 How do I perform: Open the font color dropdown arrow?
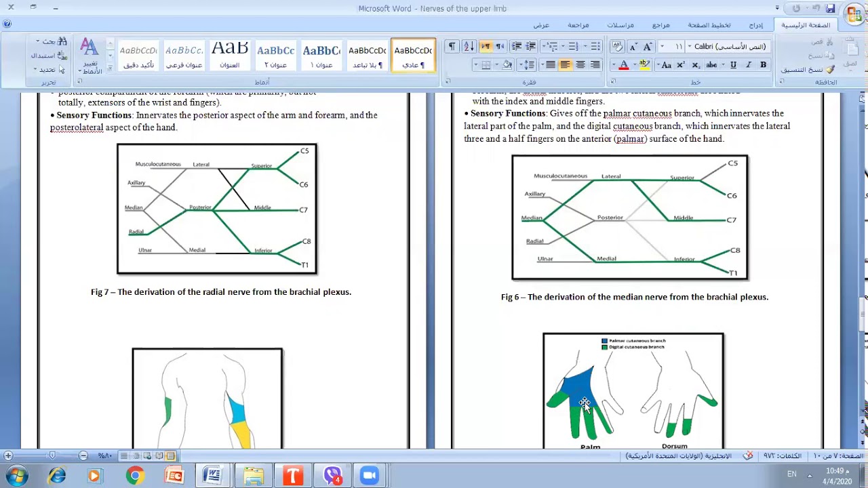point(615,65)
